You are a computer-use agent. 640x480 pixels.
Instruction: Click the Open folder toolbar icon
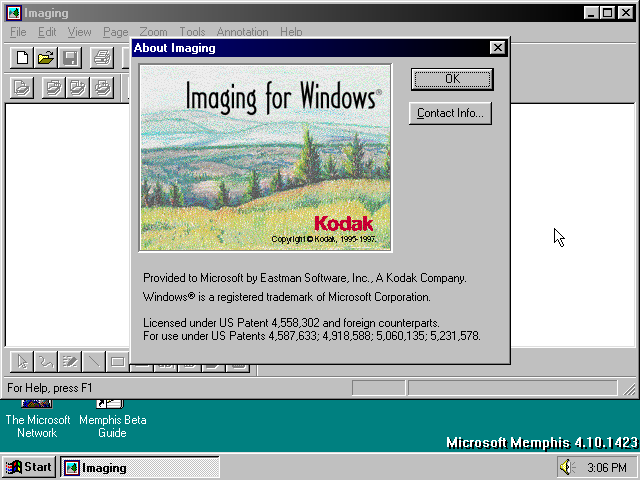tap(46, 58)
